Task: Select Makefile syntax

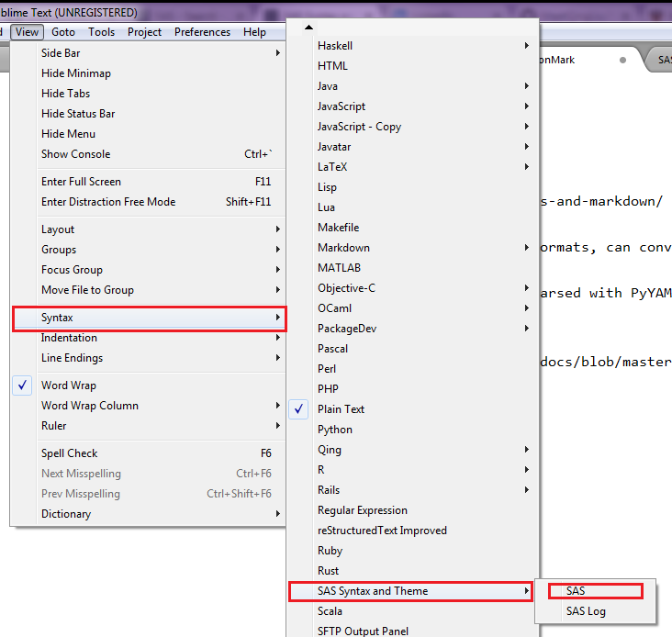Action: coord(412,228)
